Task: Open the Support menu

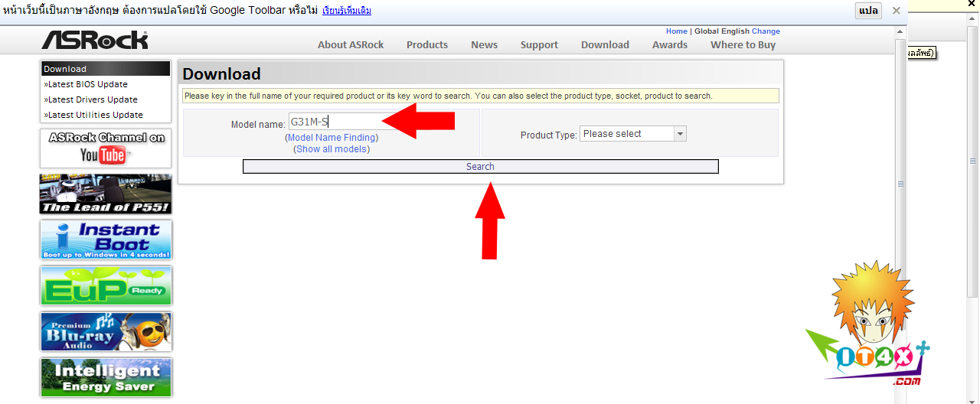Action: [539, 44]
